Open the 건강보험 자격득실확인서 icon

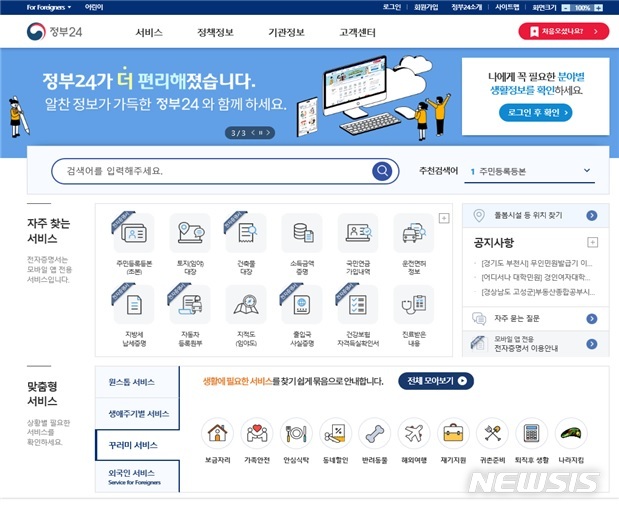tap(358, 304)
